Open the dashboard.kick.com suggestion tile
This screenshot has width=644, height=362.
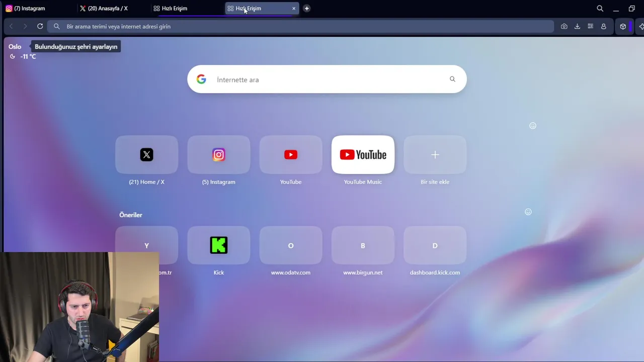point(435,245)
